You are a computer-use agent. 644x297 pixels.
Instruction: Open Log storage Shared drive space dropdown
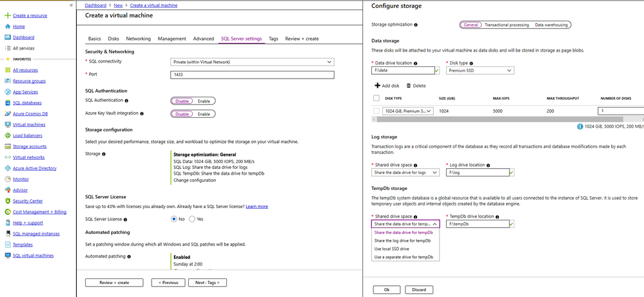405,173
